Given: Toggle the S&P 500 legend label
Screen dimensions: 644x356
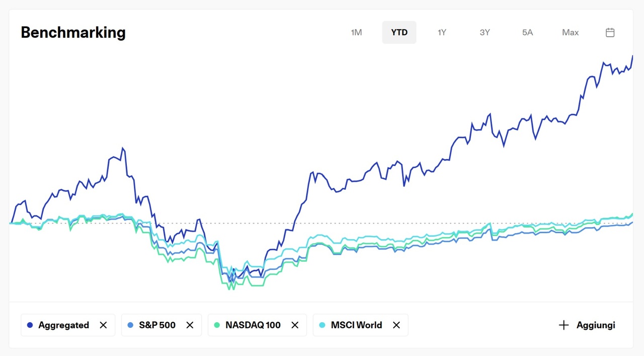Looking at the screenshot, I should pos(157,325).
